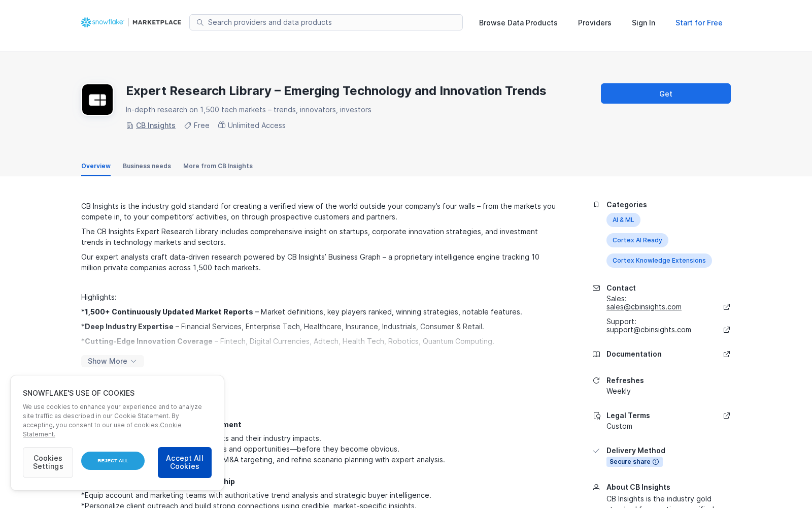
Task: Click the 'Weekly' refresh value
Action: coord(619,391)
